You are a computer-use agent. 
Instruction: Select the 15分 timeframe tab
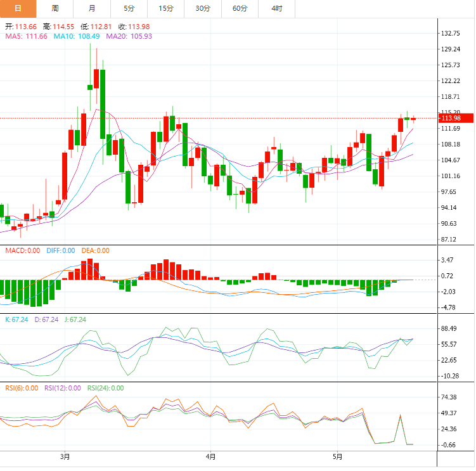click(166, 8)
